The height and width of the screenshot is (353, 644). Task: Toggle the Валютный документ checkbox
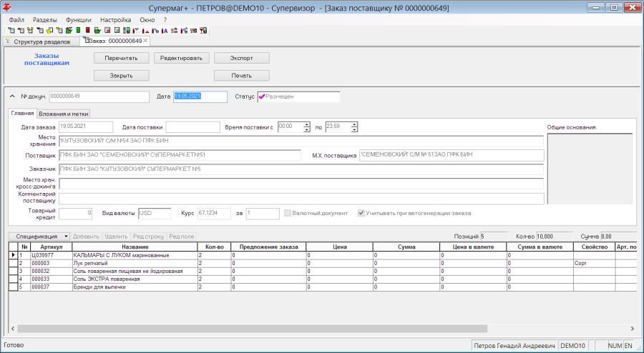click(288, 213)
